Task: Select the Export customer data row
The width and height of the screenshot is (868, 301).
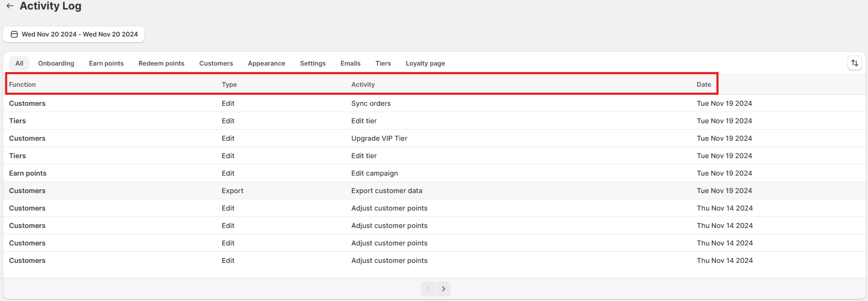Action: tap(387, 191)
